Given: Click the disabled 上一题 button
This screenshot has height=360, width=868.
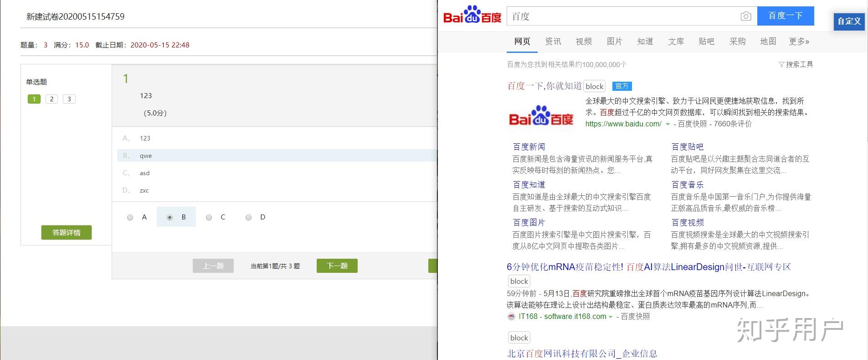Looking at the screenshot, I should tap(213, 266).
